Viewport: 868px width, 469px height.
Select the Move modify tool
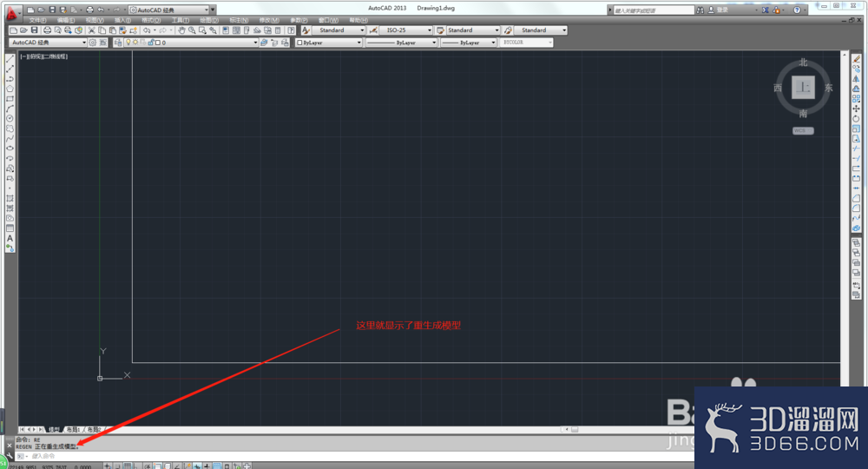point(857,109)
